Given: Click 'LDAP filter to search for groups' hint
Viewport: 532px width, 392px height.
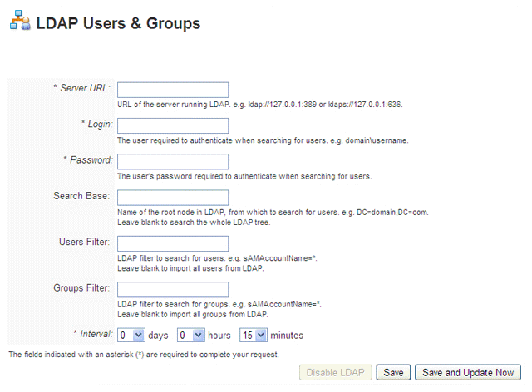Looking at the screenshot, I should point(219,305).
